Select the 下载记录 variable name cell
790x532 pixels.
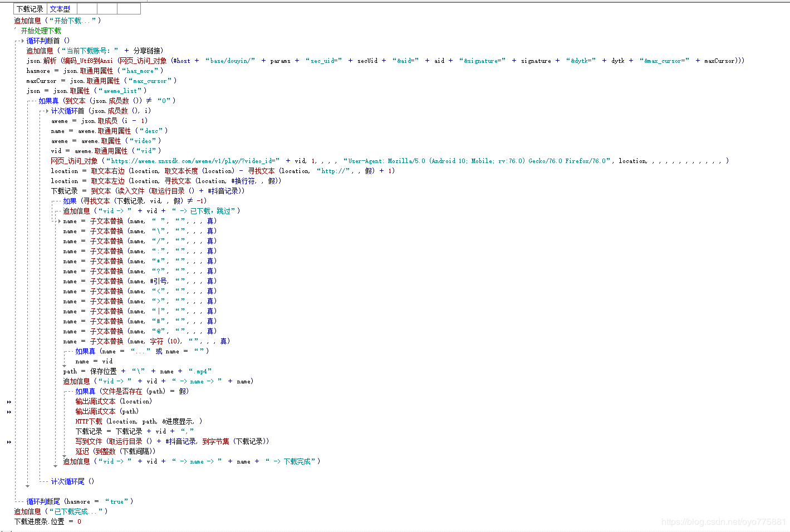(x=30, y=9)
